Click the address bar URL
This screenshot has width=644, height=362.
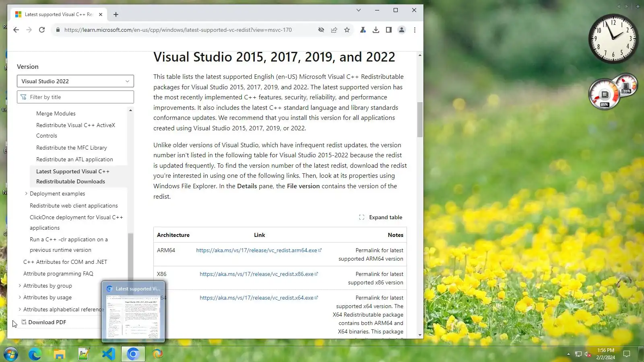[x=178, y=30]
